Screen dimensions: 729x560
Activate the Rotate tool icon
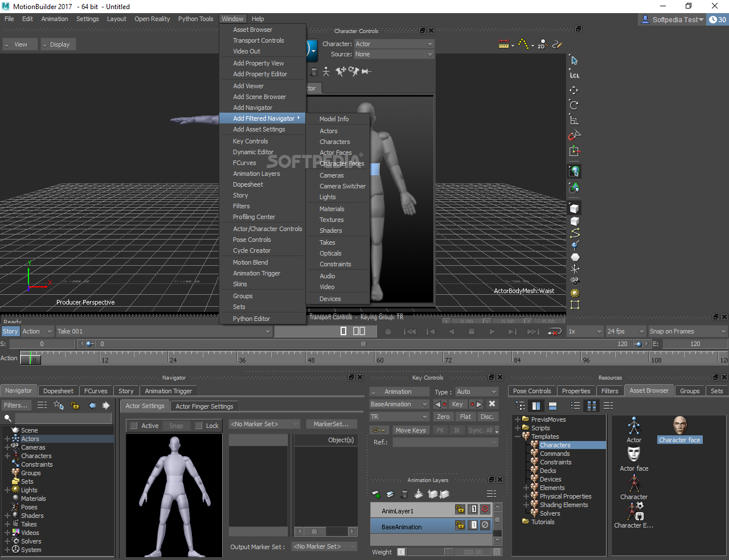pos(574,105)
